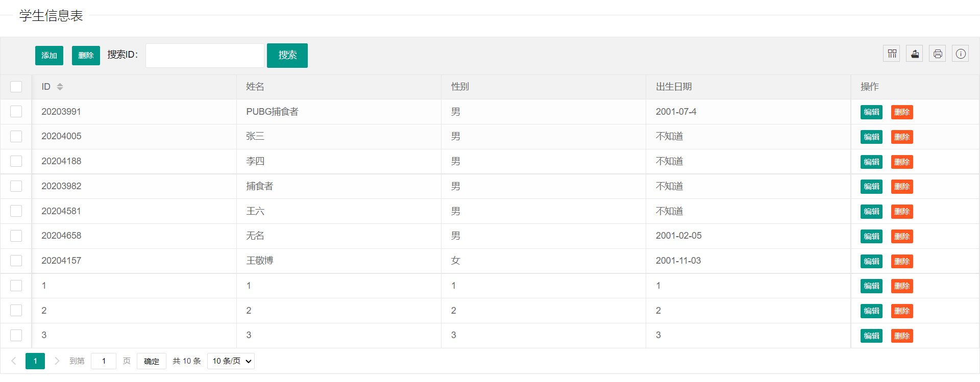Sort the ID column ascending arrows
The width and height of the screenshot is (980, 382).
pos(60,85)
